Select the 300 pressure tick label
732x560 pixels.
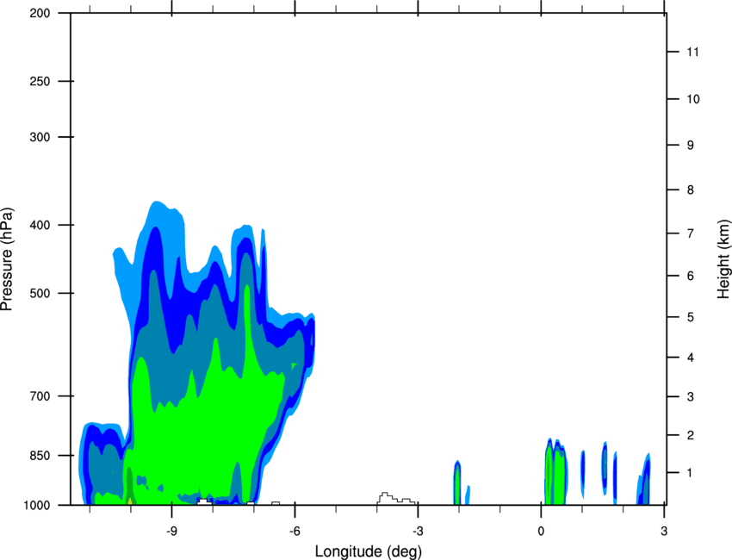click(40, 137)
